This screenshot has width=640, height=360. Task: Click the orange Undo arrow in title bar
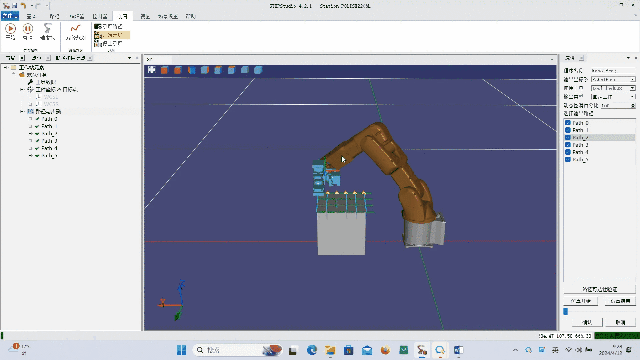tap(23, 6)
